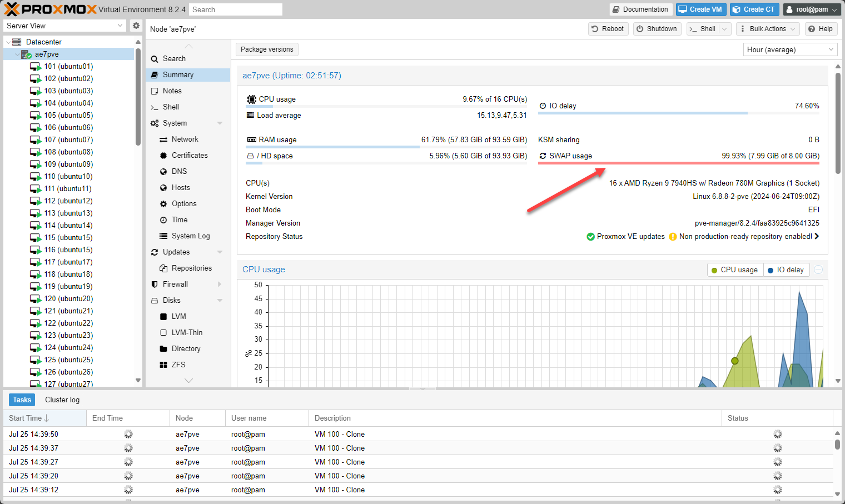Collapse the Updates submenu
845x504 pixels.
(x=220, y=252)
